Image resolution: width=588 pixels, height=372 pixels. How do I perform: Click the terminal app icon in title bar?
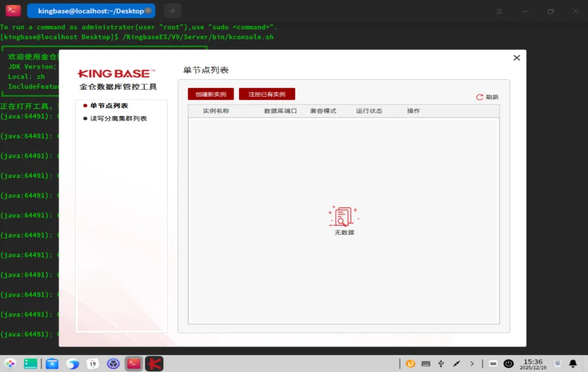point(13,10)
